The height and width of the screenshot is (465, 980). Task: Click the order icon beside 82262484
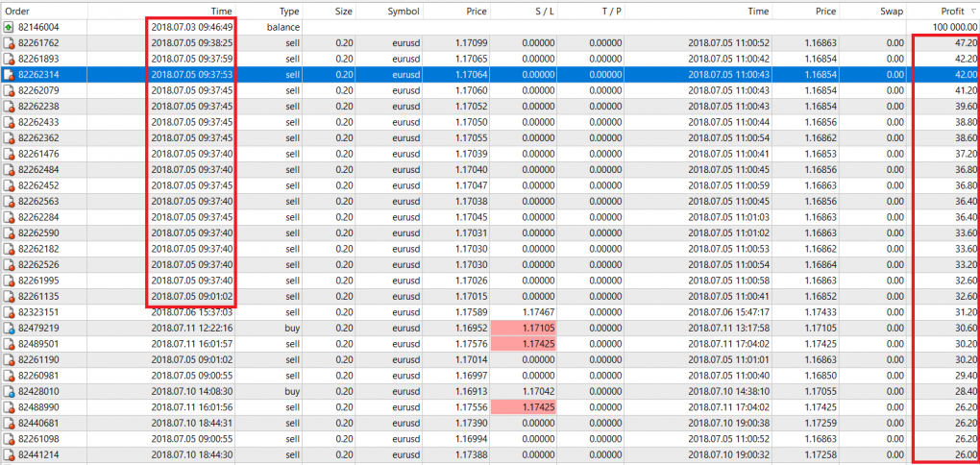tap(8, 169)
